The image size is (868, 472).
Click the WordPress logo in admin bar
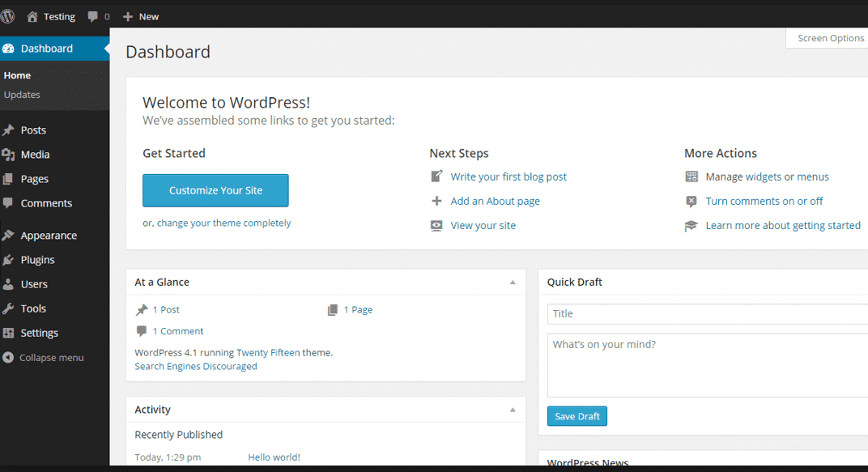tap(7, 17)
